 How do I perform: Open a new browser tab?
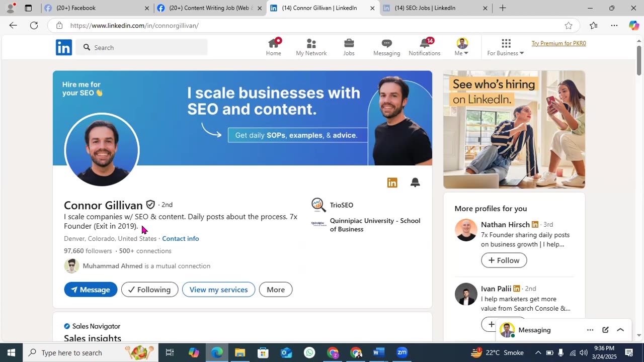pyautogui.click(x=503, y=8)
